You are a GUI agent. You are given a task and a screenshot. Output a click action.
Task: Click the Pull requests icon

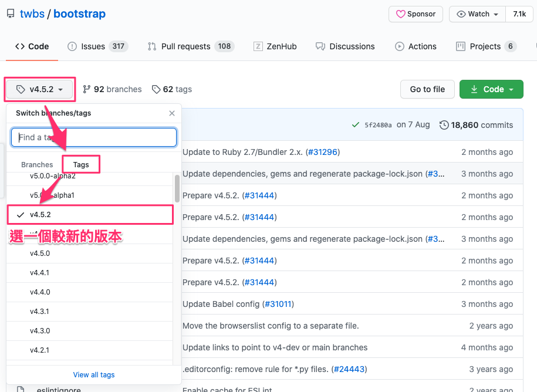point(152,46)
